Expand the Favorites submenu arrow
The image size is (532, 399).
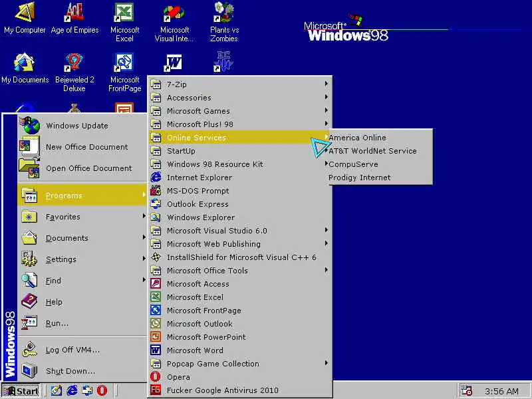[144, 215]
